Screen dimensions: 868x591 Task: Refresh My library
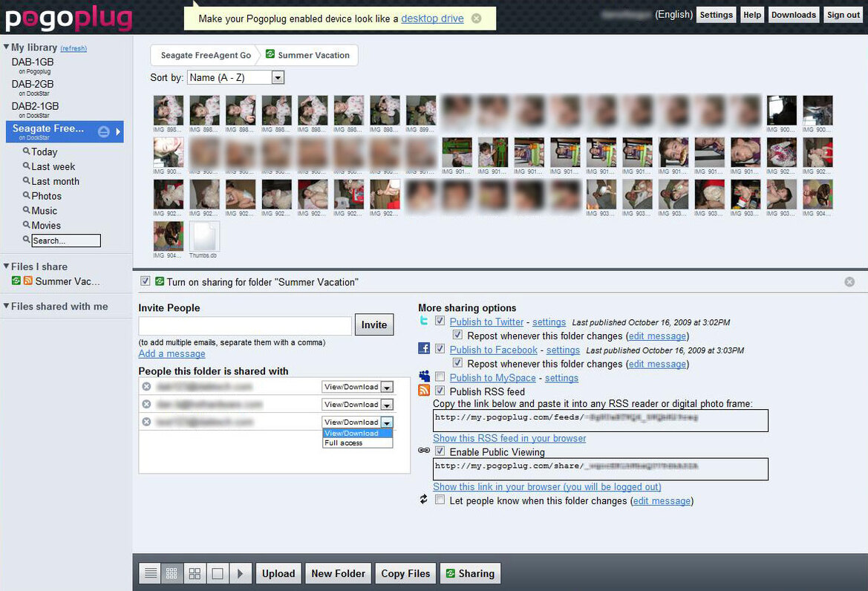(74, 49)
